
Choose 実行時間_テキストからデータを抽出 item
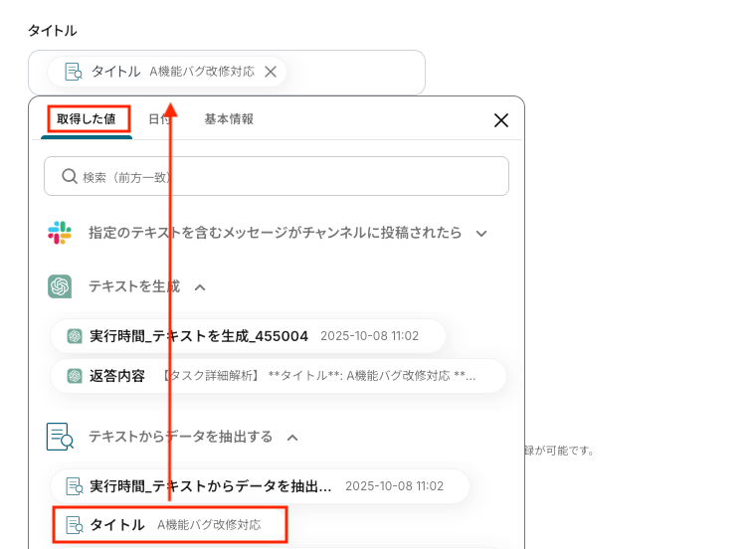click(x=260, y=486)
